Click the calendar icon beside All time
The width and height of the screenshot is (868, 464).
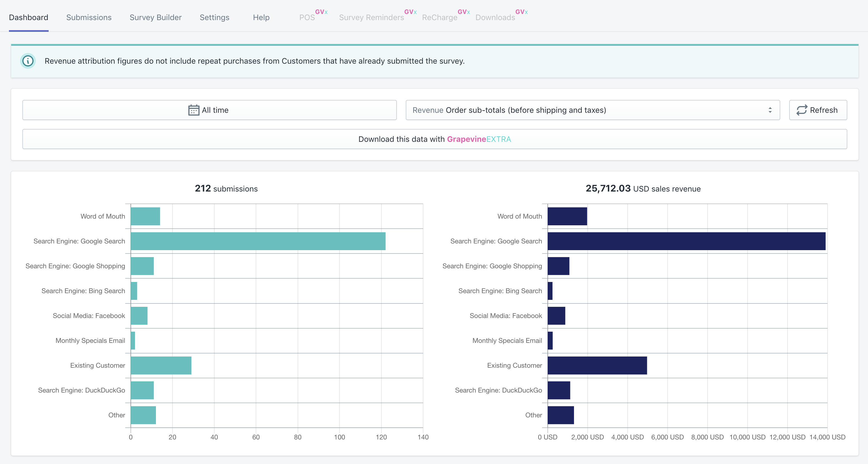pos(193,110)
